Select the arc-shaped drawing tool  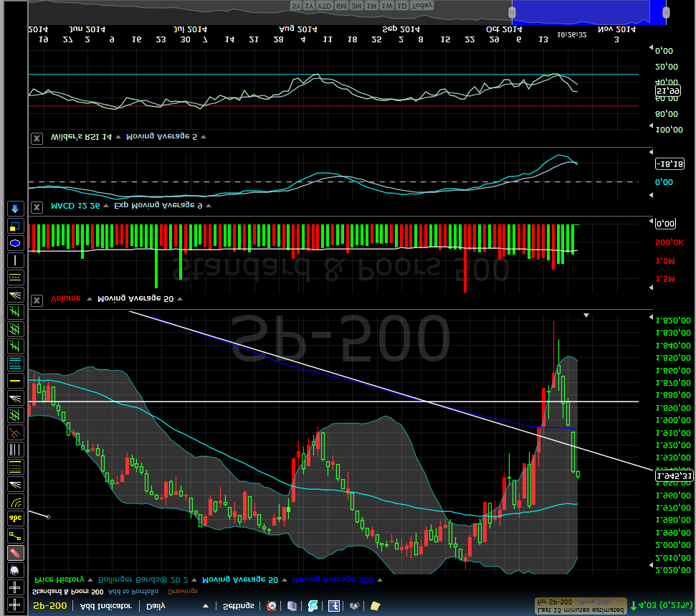point(15,501)
